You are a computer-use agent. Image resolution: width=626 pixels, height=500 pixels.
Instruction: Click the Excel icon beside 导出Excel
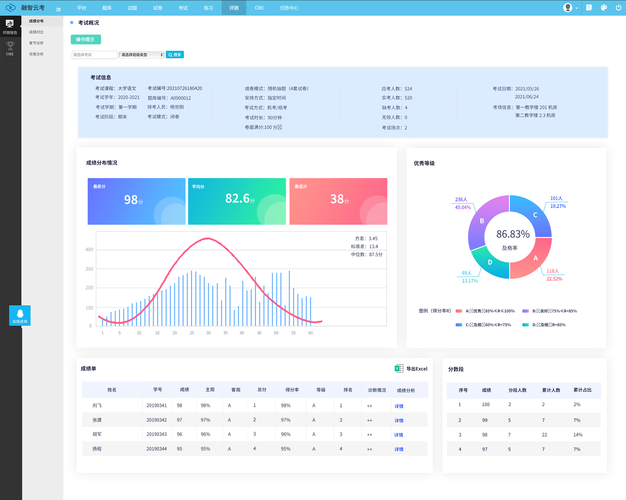(399, 369)
